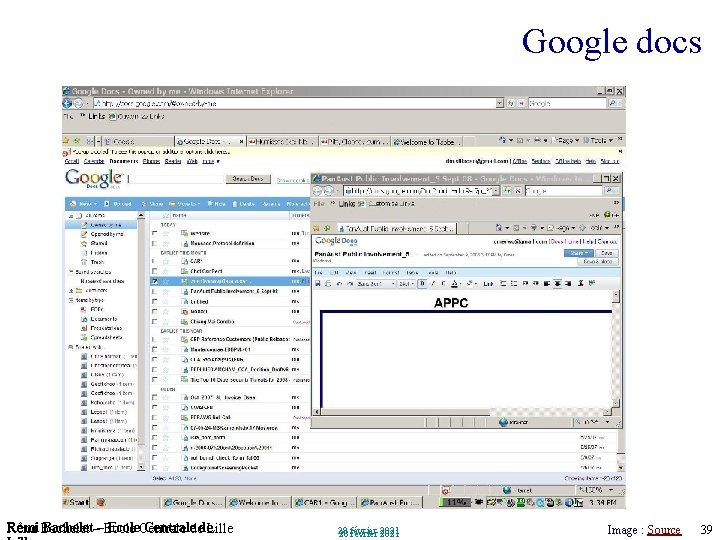The image size is (720, 540).
Task: Check the box for Untitled document row
Action: click(x=155, y=302)
